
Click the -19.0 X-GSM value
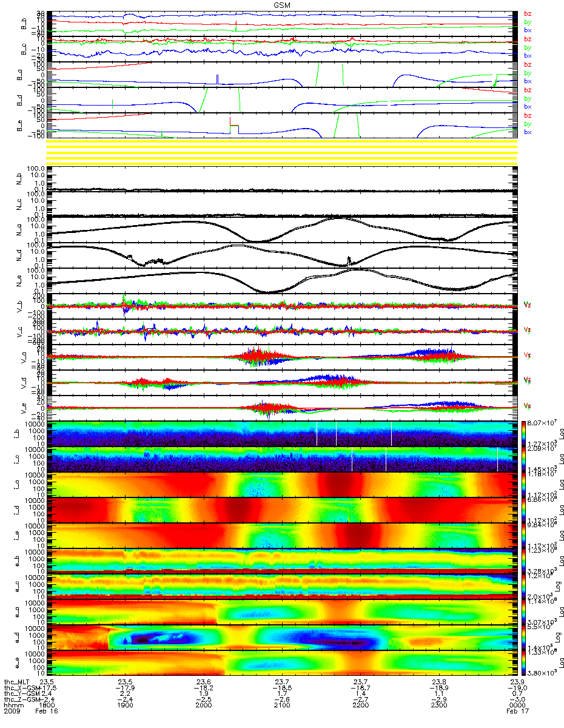(516, 688)
